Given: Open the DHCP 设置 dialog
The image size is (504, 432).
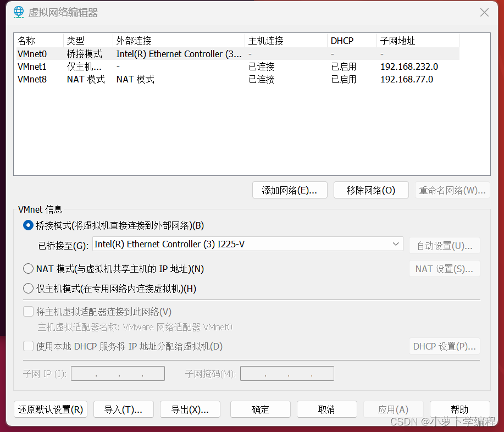Looking at the screenshot, I should tap(444, 346).
